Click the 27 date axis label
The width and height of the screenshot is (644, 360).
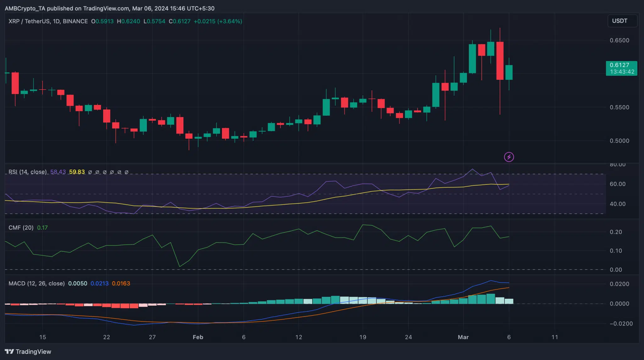[x=152, y=337]
